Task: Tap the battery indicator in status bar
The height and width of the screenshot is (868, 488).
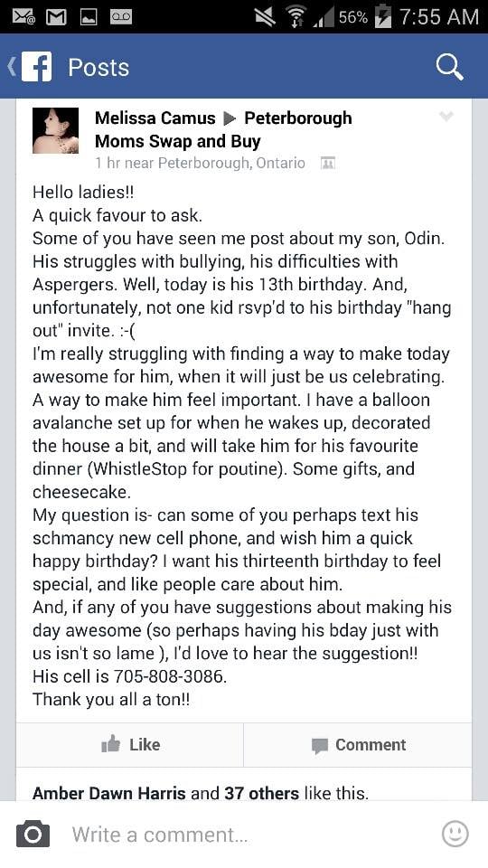Action: pos(382,16)
